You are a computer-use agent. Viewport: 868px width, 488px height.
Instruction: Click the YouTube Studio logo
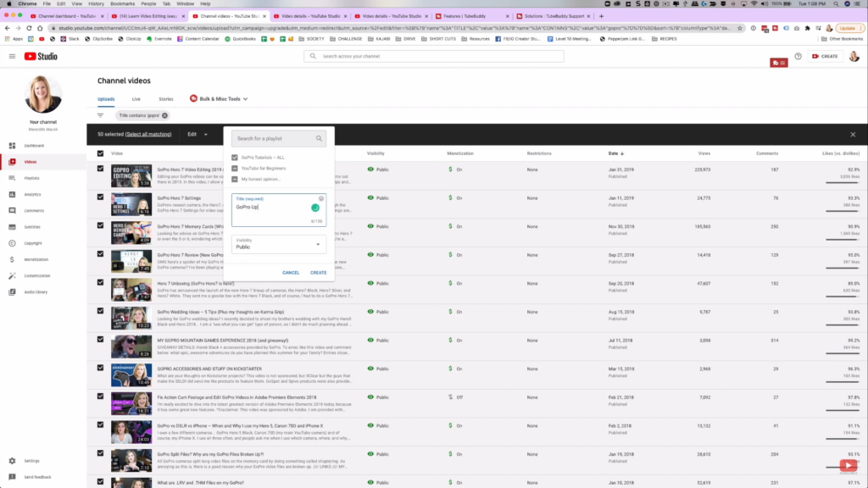[41, 57]
